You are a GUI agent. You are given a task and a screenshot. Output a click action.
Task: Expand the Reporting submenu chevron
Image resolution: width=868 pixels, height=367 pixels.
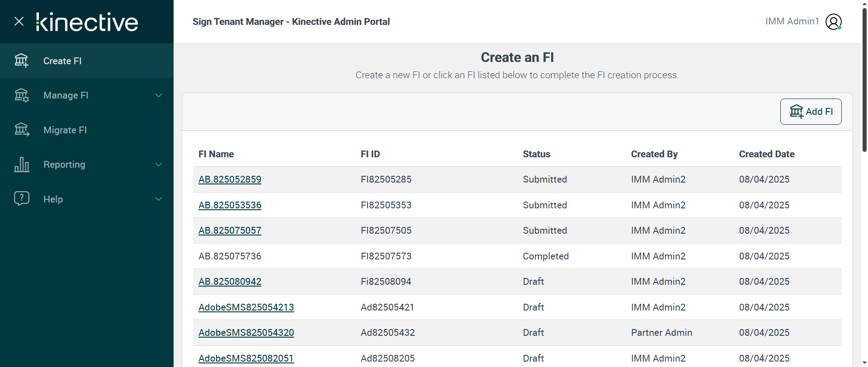click(159, 165)
